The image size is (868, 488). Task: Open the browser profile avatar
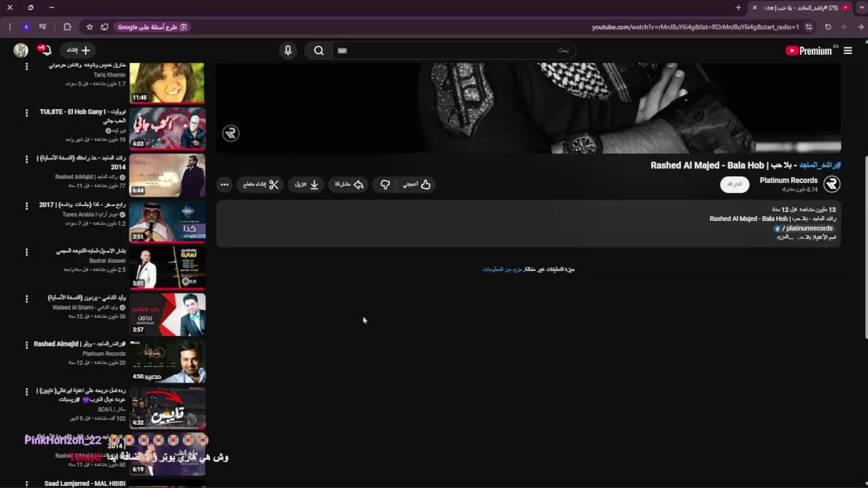pos(26,27)
